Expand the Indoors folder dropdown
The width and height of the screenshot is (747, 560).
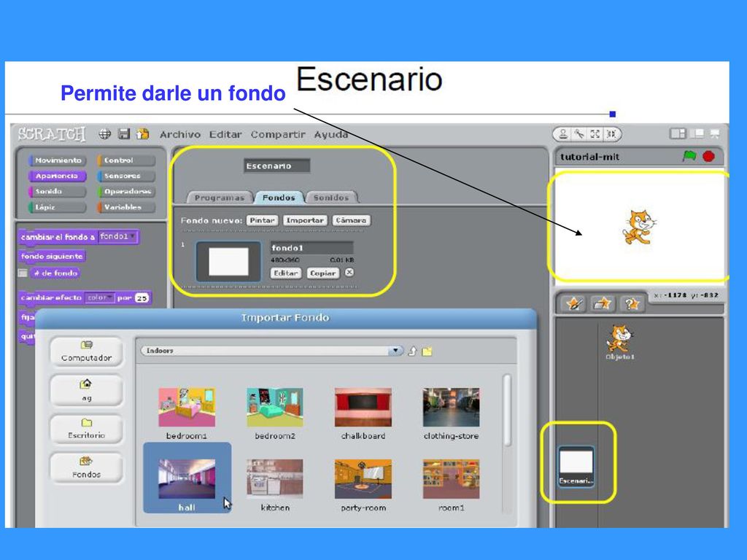tap(395, 351)
